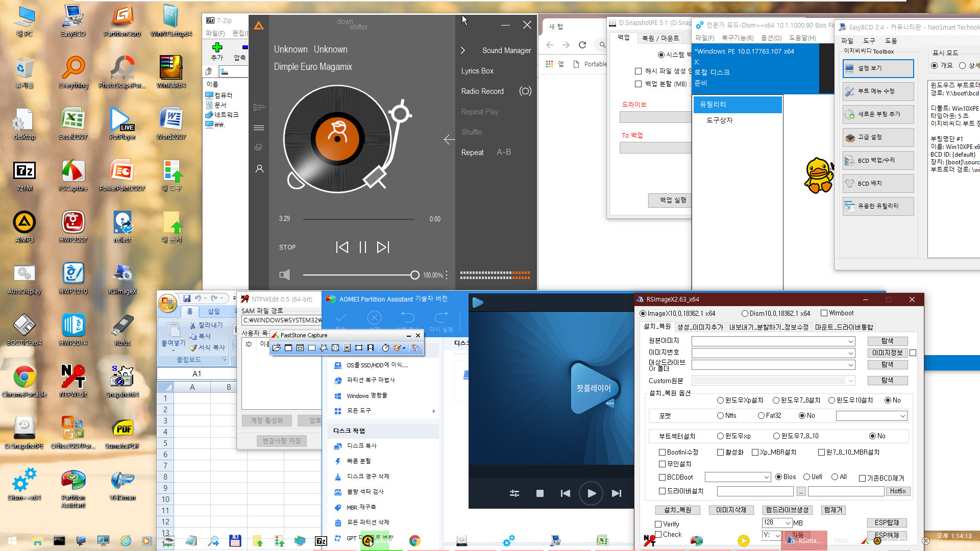This screenshot has height=551, width=980.
Task: Select Dism radio button in RSImageX
Action: 745,313
